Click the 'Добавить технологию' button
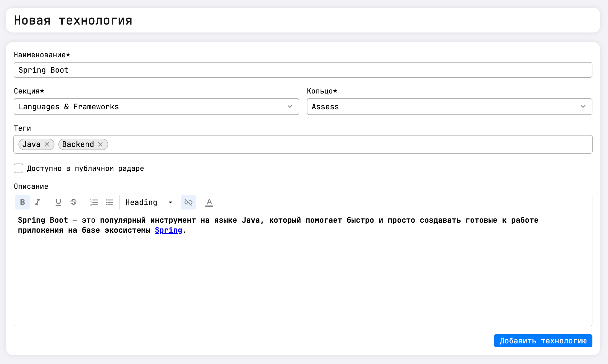The height and width of the screenshot is (364, 608). (x=543, y=341)
